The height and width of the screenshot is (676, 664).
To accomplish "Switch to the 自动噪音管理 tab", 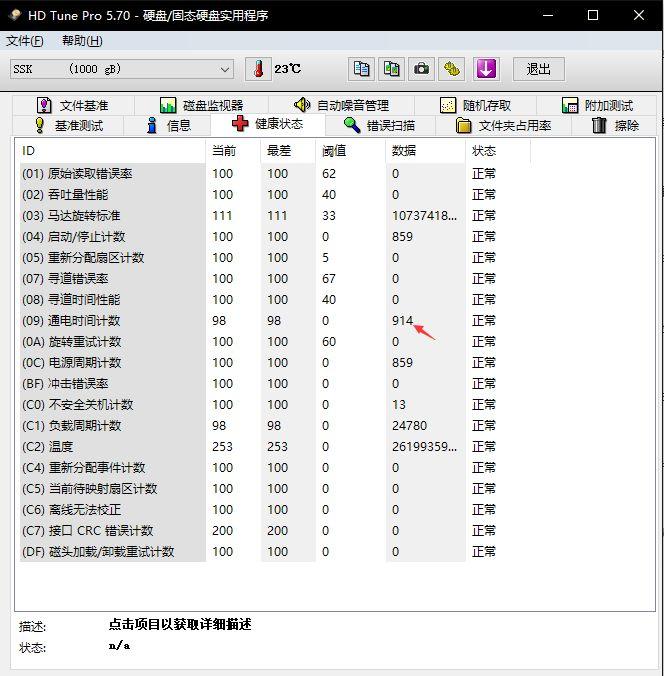I will [341, 105].
